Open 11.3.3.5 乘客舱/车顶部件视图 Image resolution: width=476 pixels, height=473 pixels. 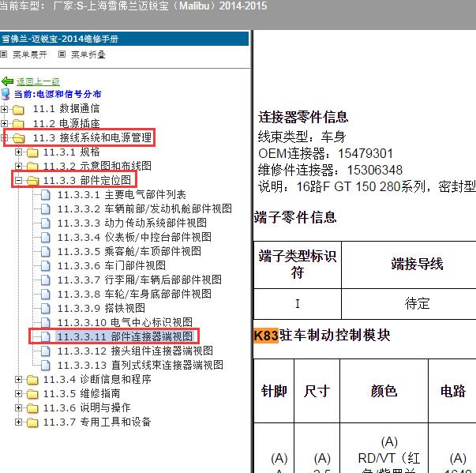[129, 251]
